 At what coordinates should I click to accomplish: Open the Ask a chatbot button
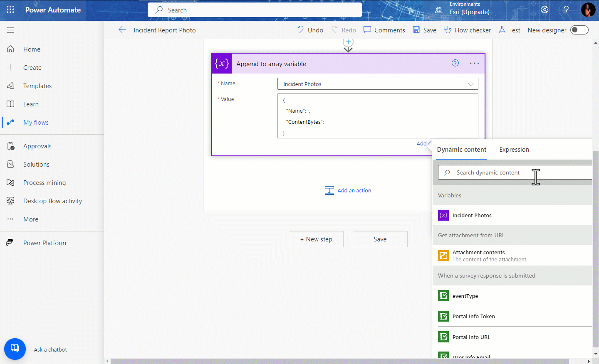pyautogui.click(x=15, y=349)
